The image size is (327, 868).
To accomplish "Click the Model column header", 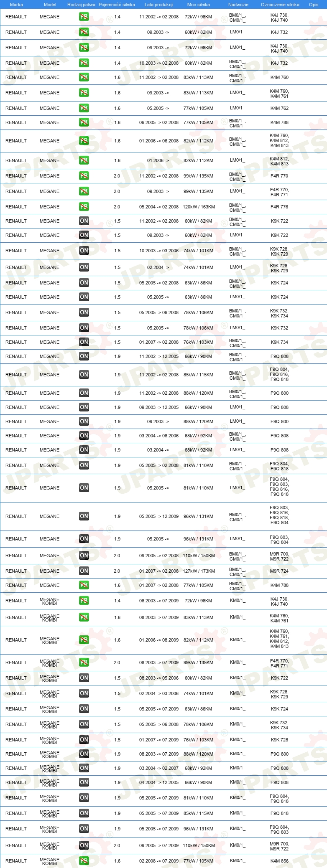I will click(50, 5).
